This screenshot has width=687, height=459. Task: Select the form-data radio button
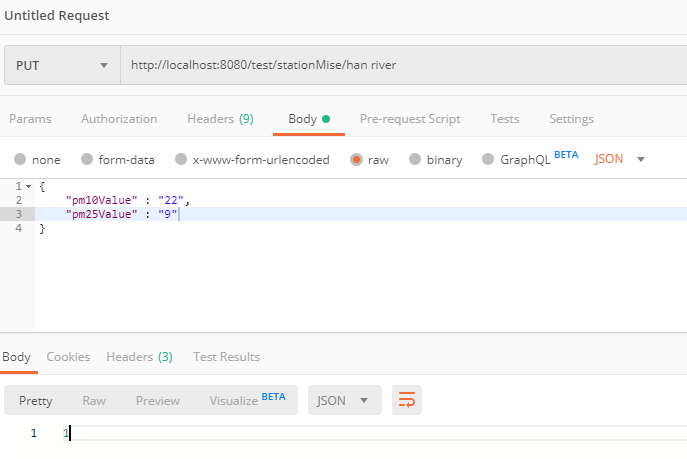point(87,159)
